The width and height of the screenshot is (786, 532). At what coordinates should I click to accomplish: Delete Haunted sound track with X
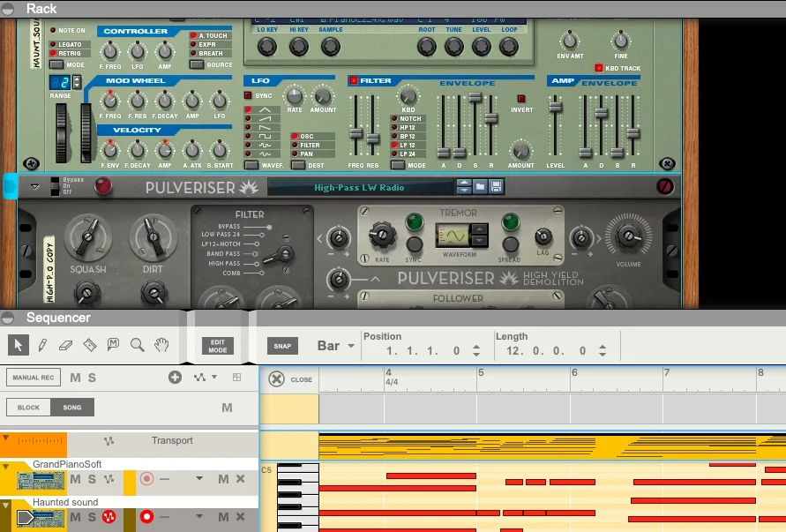click(x=241, y=516)
